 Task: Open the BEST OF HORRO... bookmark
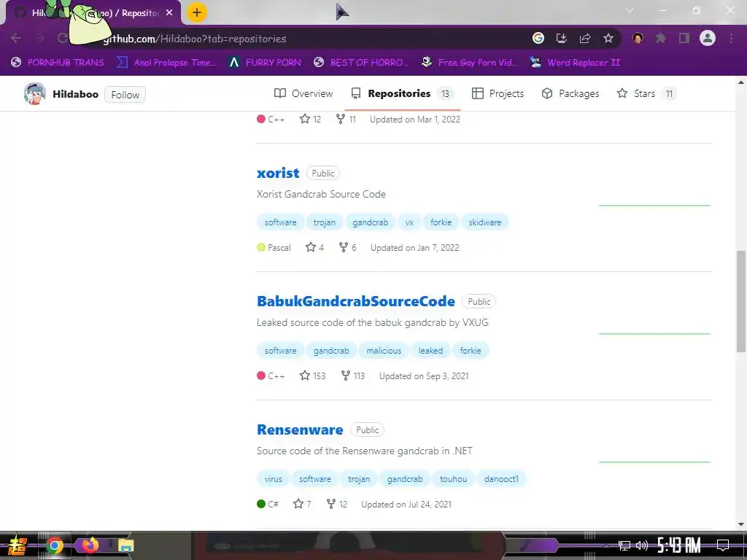pos(361,63)
